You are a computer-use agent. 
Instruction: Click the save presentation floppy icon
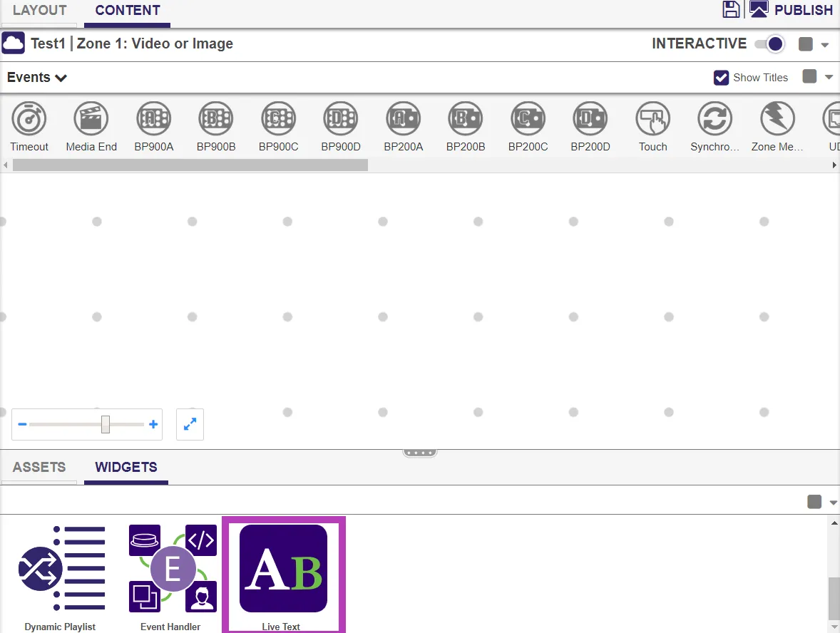pos(731,10)
